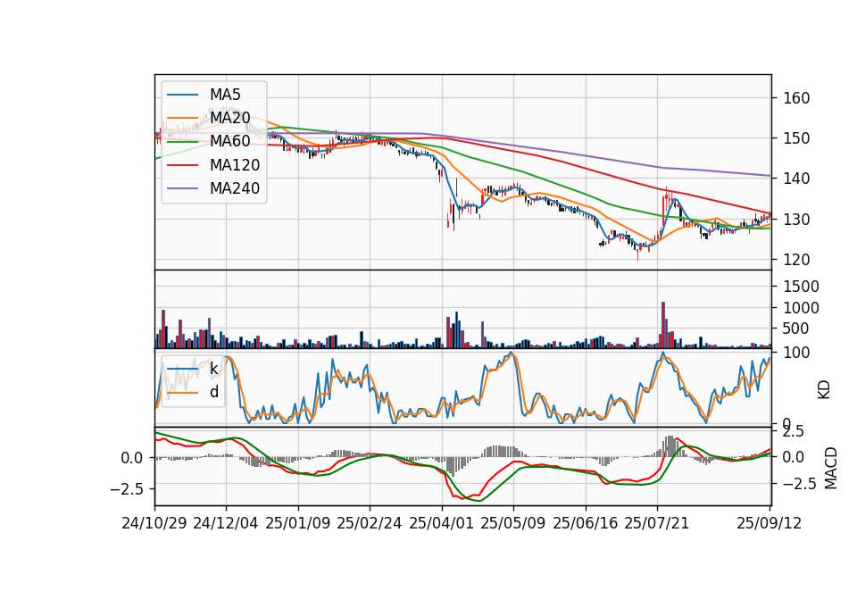
Task: Click the 1000 volume axis label
Action: point(802,308)
